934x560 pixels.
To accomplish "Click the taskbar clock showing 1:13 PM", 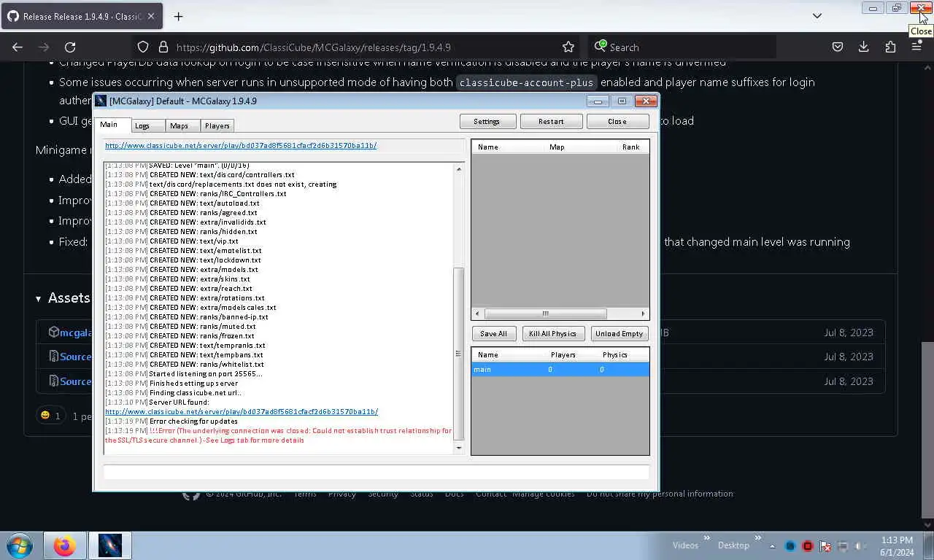I will coord(896,540).
